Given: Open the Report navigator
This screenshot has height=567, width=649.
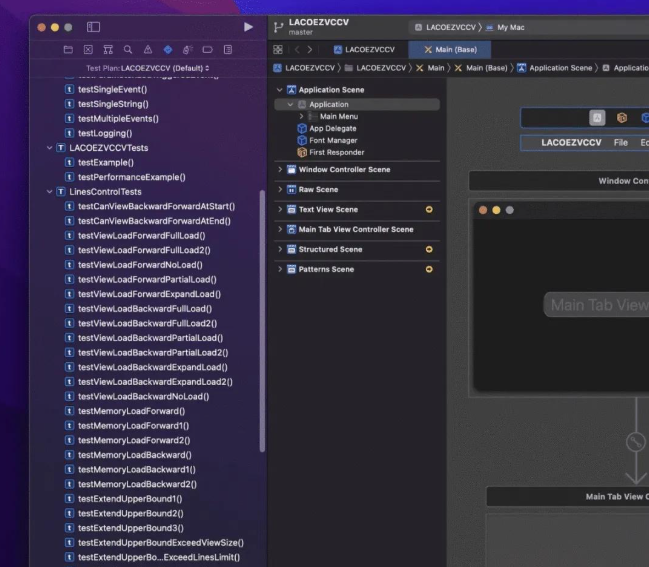Looking at the screenshot, I should (228, 50).
